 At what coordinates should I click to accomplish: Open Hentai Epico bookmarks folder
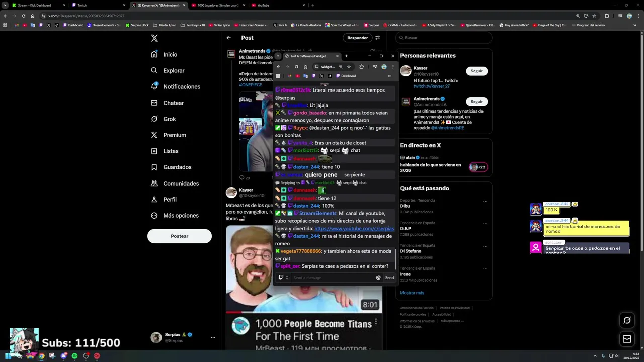point(165,25)
